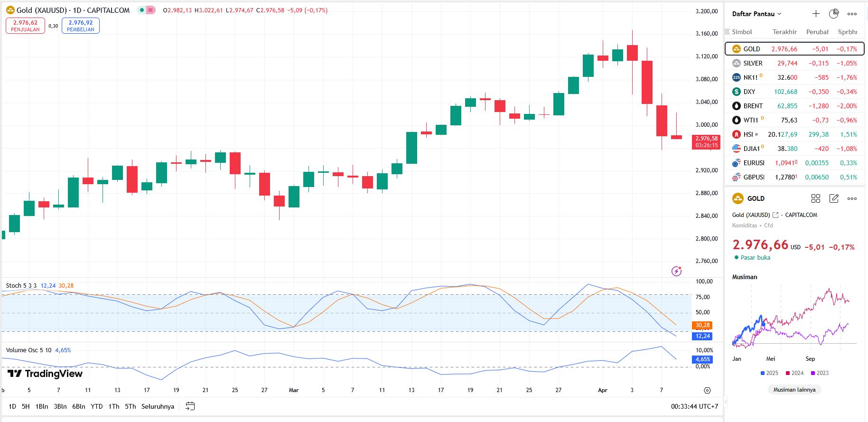Open the UTC+7 timezone selector
Screen dimensions: 868x422
(x=694, y=406)
